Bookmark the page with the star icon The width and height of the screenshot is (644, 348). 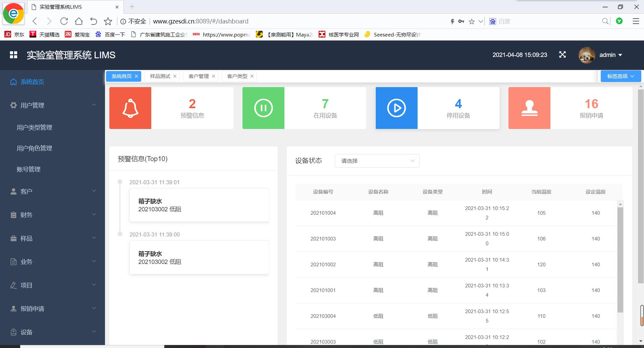[108, 21]
